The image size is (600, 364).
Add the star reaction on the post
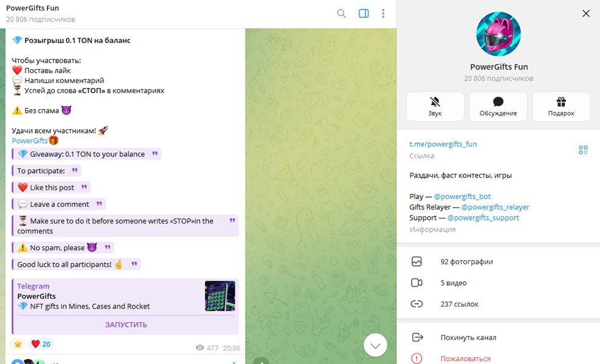tap(18, 344)
